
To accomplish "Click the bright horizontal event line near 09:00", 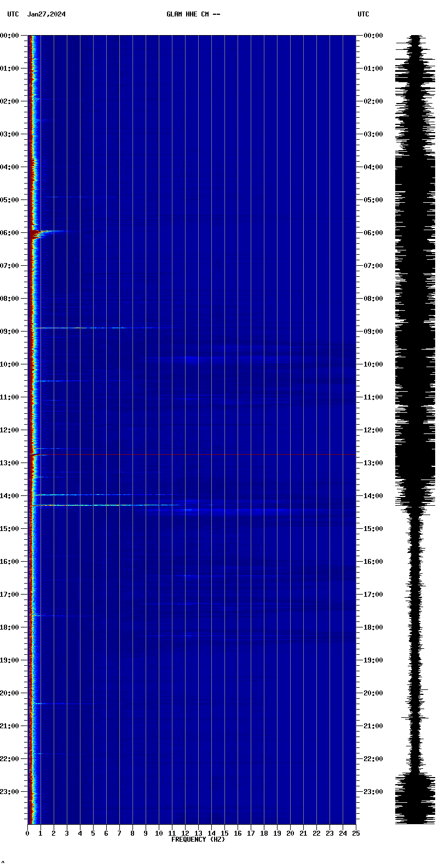I will (82, 328).
